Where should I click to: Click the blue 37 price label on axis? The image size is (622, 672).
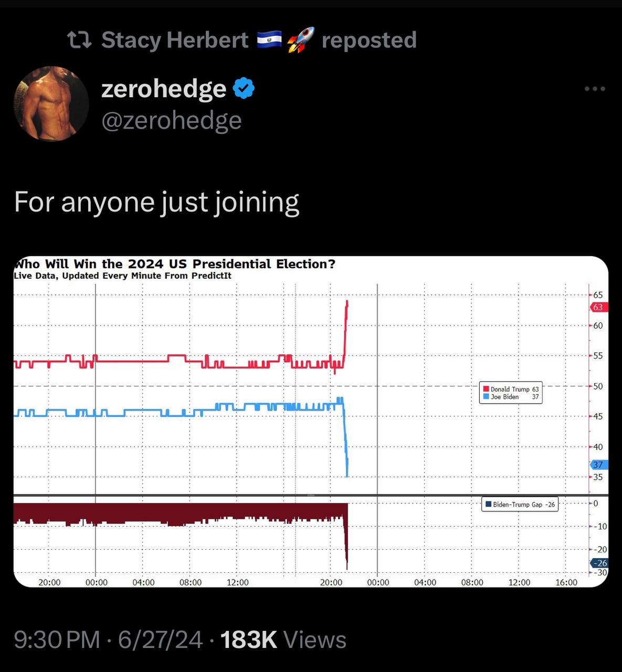click(x=599, y=465)
